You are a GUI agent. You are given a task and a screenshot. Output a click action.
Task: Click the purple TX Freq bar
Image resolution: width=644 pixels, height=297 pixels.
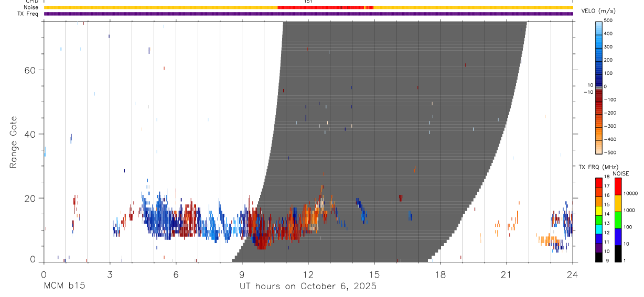pos(308,14)
